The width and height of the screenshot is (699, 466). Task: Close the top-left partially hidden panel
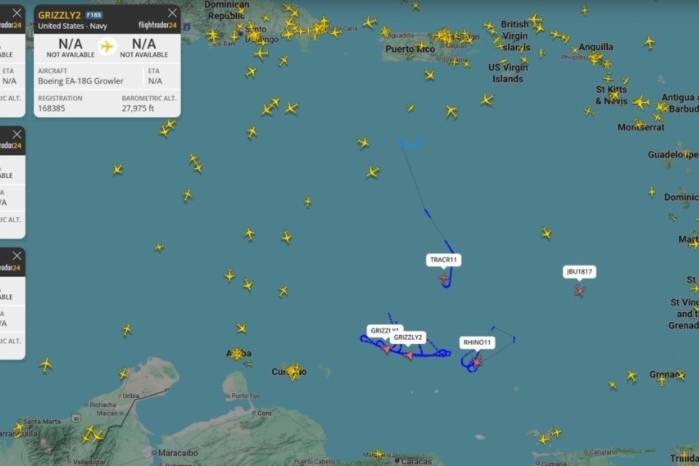point(16,13)
